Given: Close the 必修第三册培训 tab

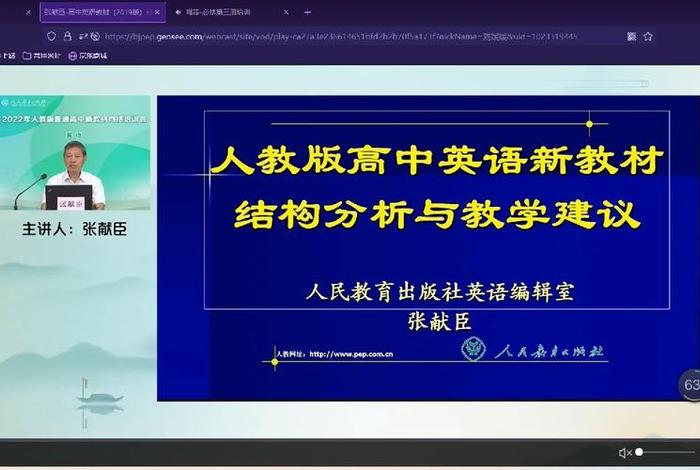Looking at the screenshot, I should (286, 12).
